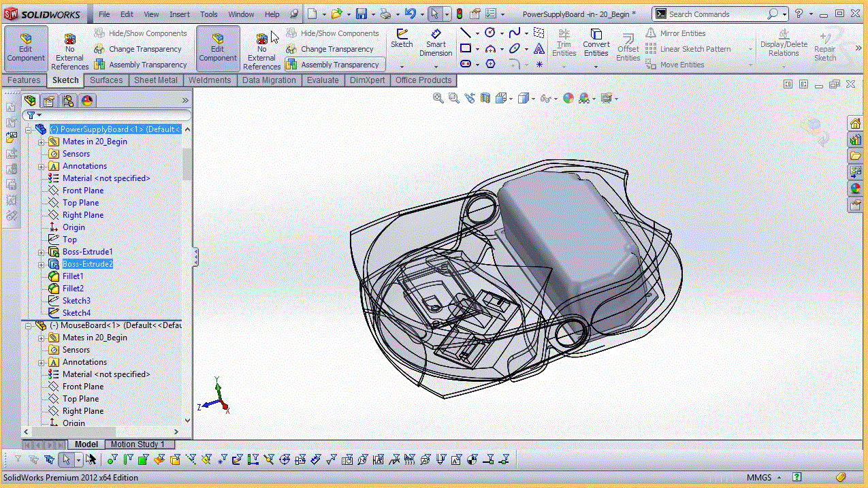Select Sketch4 under PowerSupplyBoard

(77, 312)
